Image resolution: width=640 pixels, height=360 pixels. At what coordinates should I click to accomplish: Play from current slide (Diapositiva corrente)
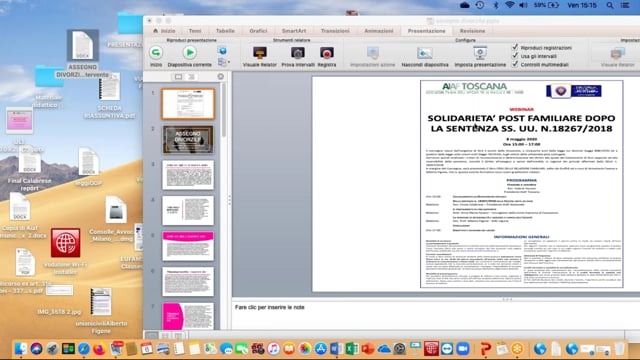(189, 52)
